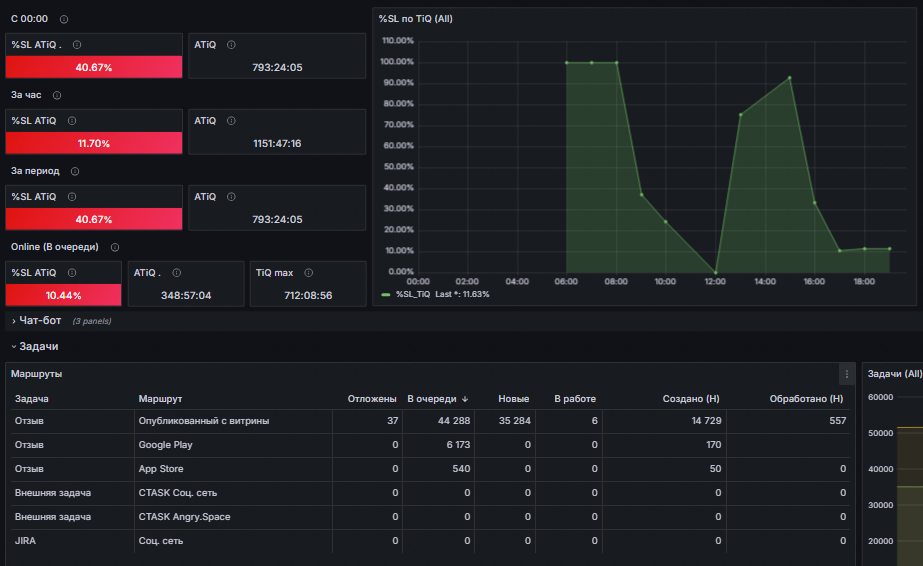The image size is (923, 566).
Task: Click the Задачи (All) panel title
Action: tap(895, 374)
